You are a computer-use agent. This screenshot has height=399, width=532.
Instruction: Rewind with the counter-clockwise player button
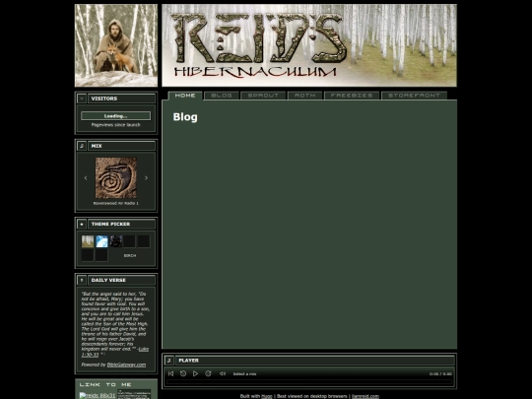183,373
